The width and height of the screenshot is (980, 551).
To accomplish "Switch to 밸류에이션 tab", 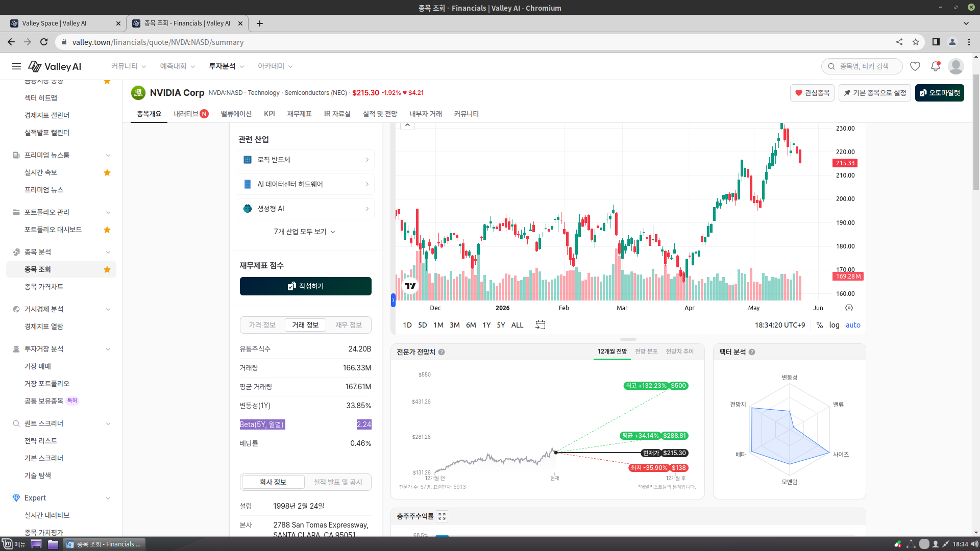I will 236,114.
